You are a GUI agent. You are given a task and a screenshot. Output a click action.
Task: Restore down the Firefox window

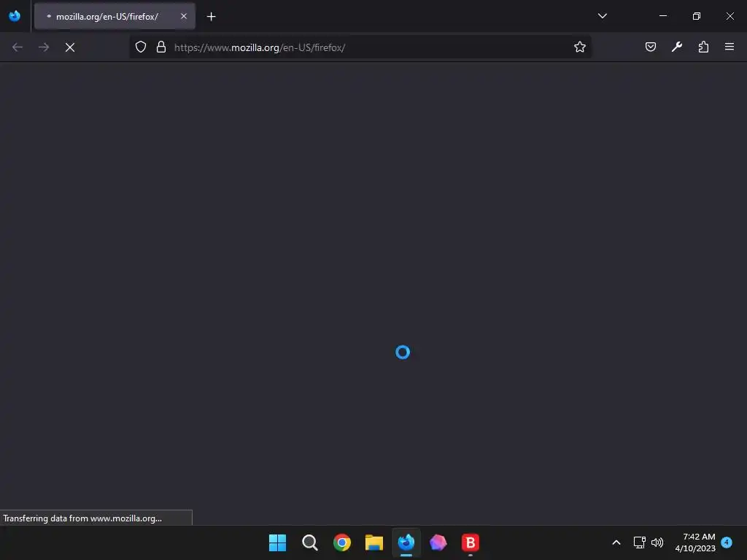(697, 16)
